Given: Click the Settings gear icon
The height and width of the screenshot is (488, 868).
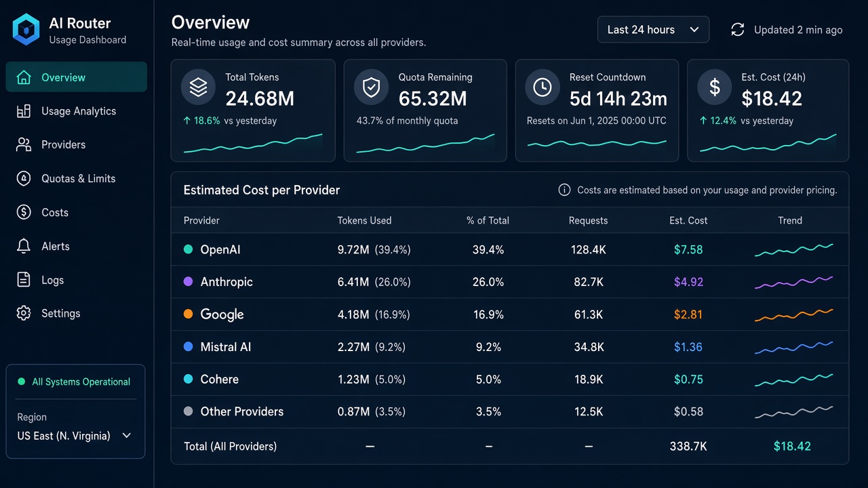Looking at the screenshot, I should click(24, 313).
